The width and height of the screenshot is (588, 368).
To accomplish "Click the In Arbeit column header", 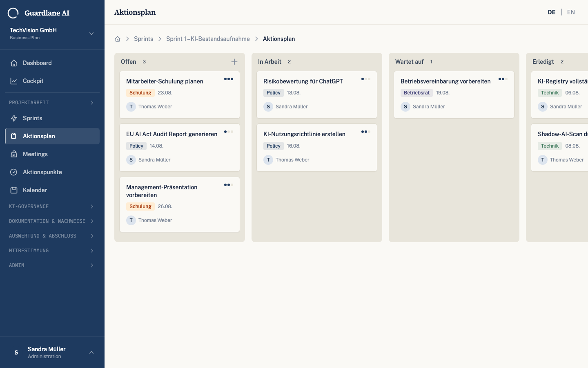I will pos(269,62).
